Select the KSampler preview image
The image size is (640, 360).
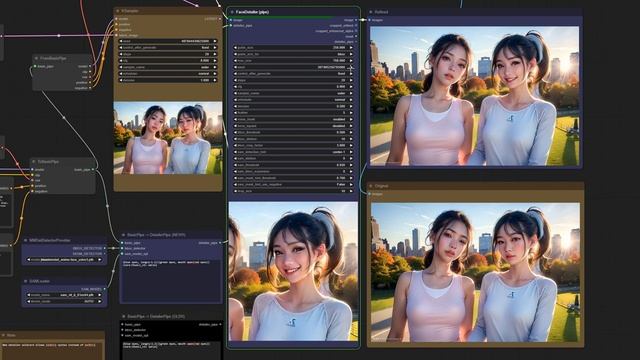(x=168, y=138)
